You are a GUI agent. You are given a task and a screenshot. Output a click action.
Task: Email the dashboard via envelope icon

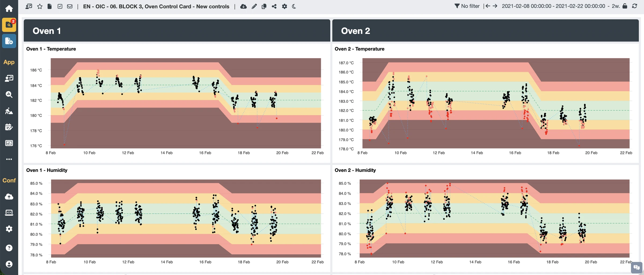click(70, 6)
